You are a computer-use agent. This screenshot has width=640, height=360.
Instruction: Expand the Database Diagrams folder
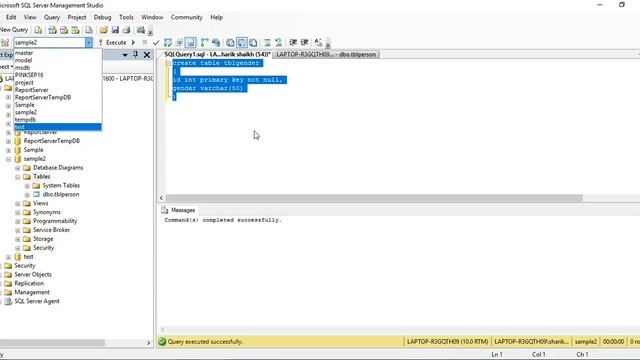[18, 168]
